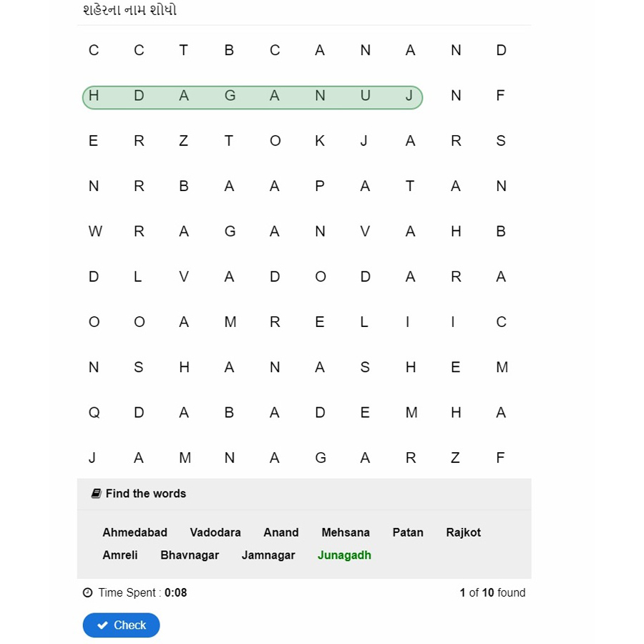Click the letter K in the puzzle grid
The image size is (644, 644).
(320, 141)
